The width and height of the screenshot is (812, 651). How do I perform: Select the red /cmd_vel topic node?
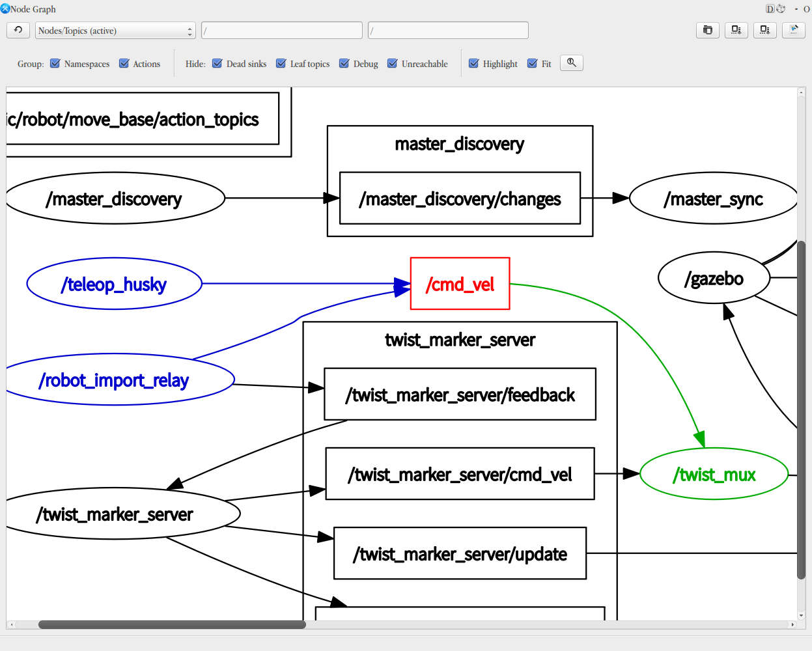coord(460,284)
